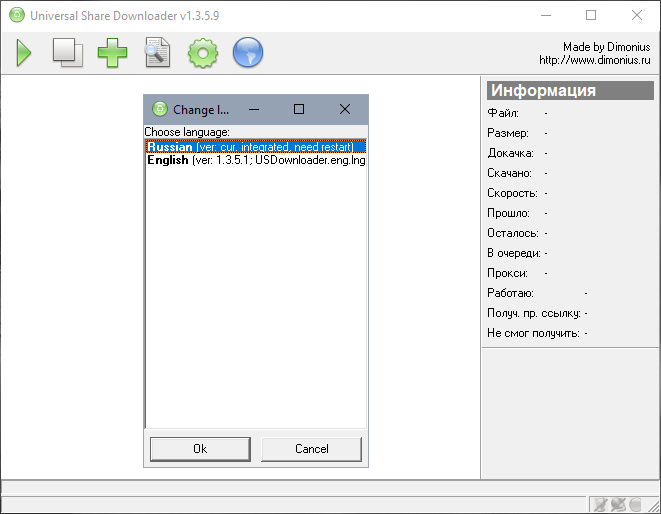Screen dimensions: 661x514
Task: Click the Скорость: label
Action: pos(513,193)
